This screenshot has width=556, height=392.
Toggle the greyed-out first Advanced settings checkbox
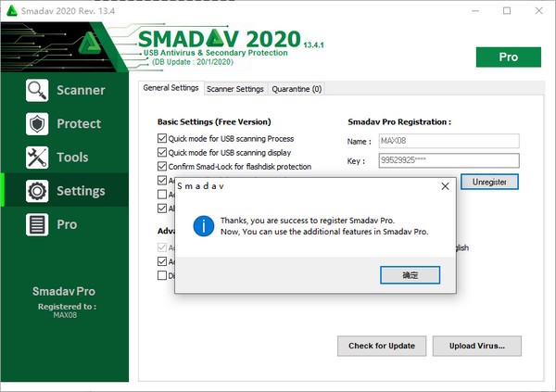click(x=162, y=247)
